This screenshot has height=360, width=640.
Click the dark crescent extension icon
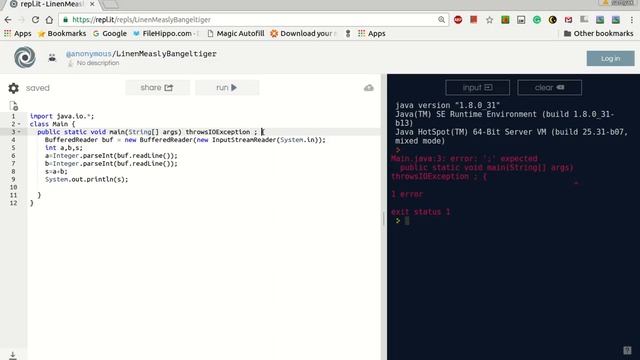click(x=553, y=20)
